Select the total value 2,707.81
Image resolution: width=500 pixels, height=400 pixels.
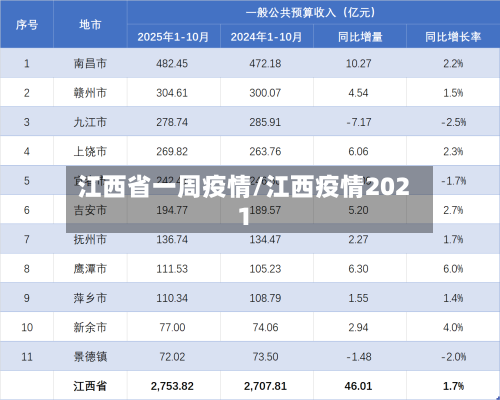pos(265,386)
